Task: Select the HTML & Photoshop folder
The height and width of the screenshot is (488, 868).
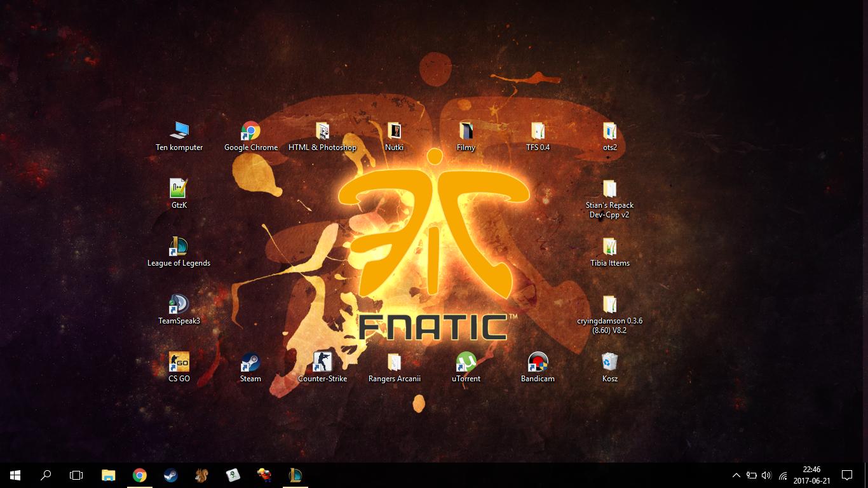Action: tap(322, 137)
